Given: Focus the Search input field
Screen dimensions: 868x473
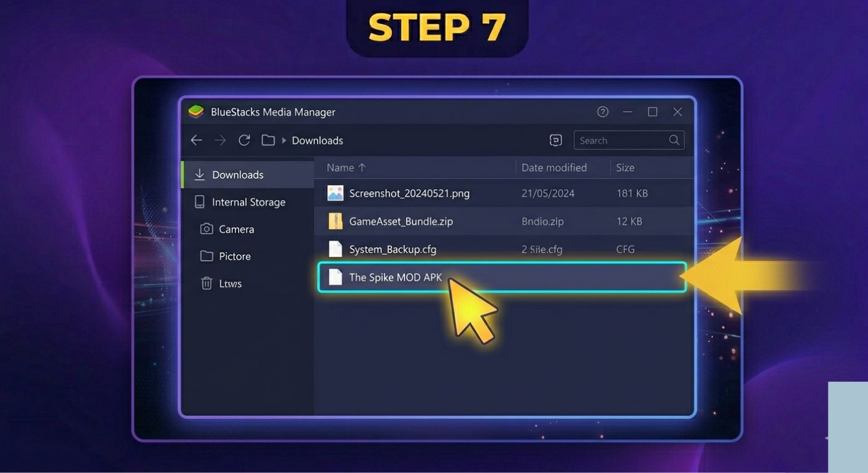Looking at the screenshot, I should [x=629, y=140].
